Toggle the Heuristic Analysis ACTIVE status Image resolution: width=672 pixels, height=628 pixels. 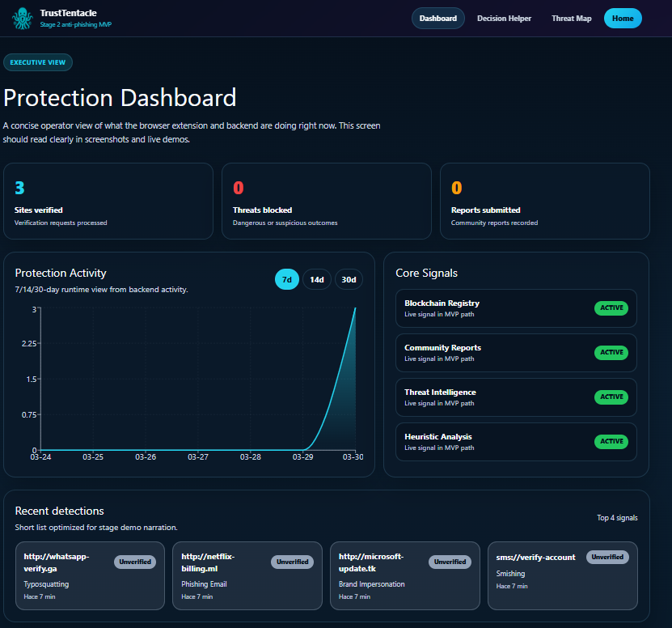click(x=611, y=441)
